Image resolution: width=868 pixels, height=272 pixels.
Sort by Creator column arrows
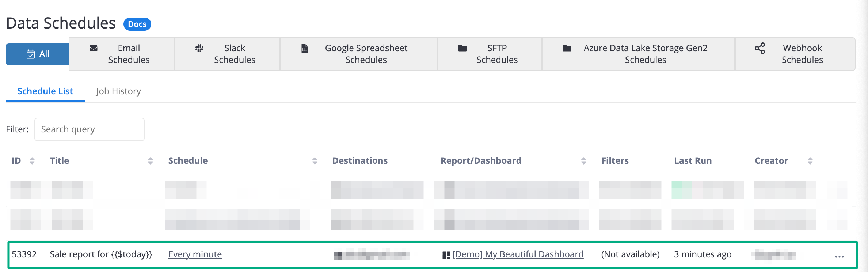(810, 161)
